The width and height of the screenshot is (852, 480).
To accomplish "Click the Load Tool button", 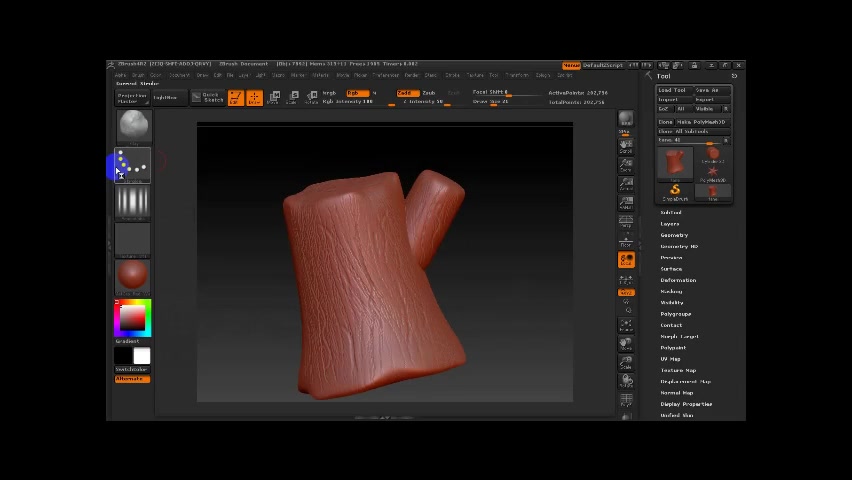I will pos(672,90).
